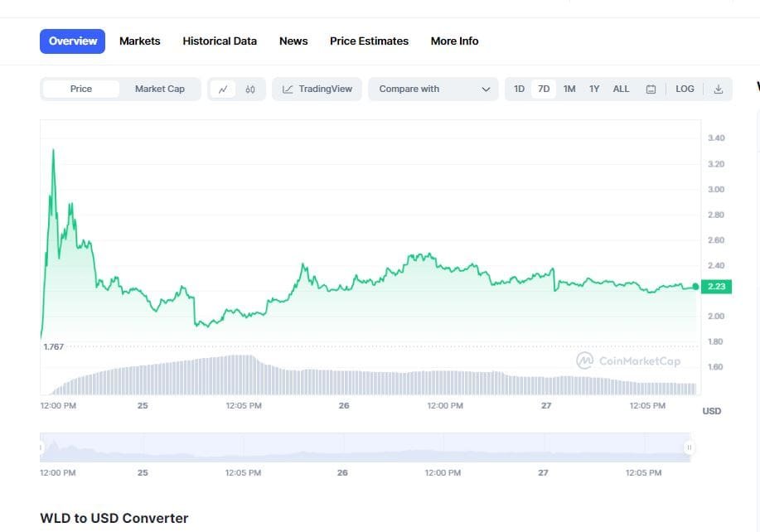This screenshot has height=532, width=760.
Task: Click the WLD to USD Converter heading
Action: coord(114,517)
